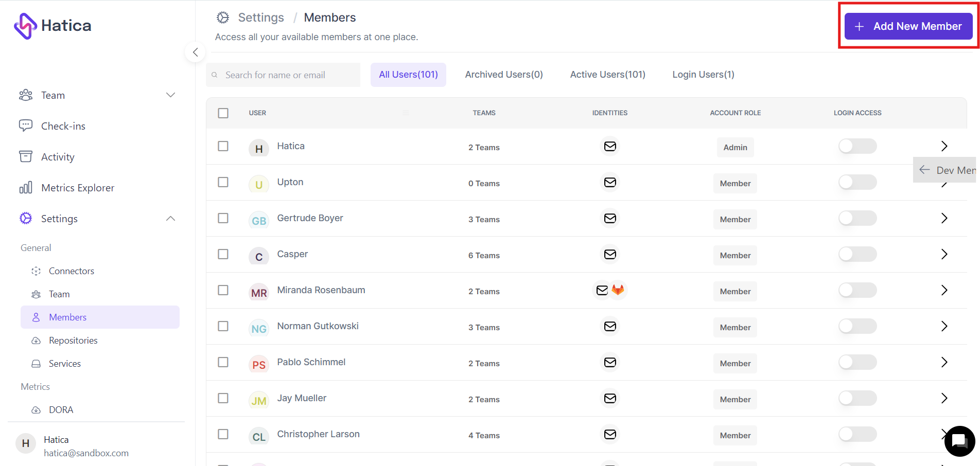Viewport: 980px width, 466px height.
Task: Click the Repositories cloud icon
Action: (36, 340)
